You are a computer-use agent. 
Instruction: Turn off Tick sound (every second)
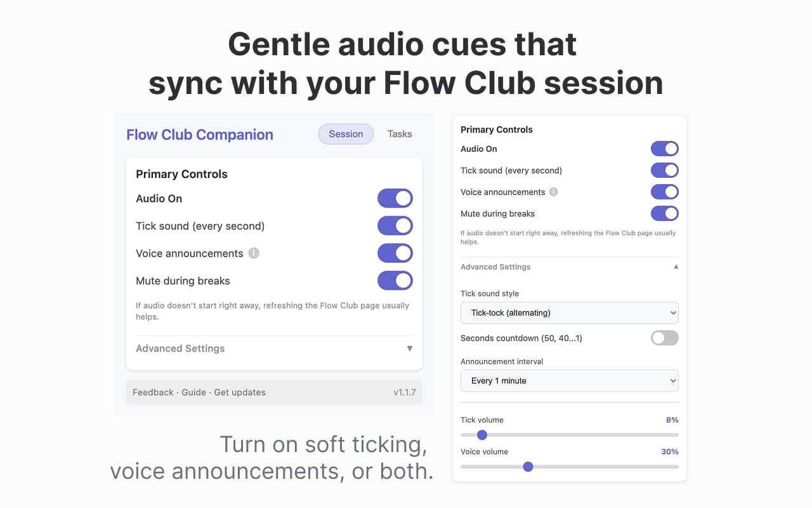(395, 225)
